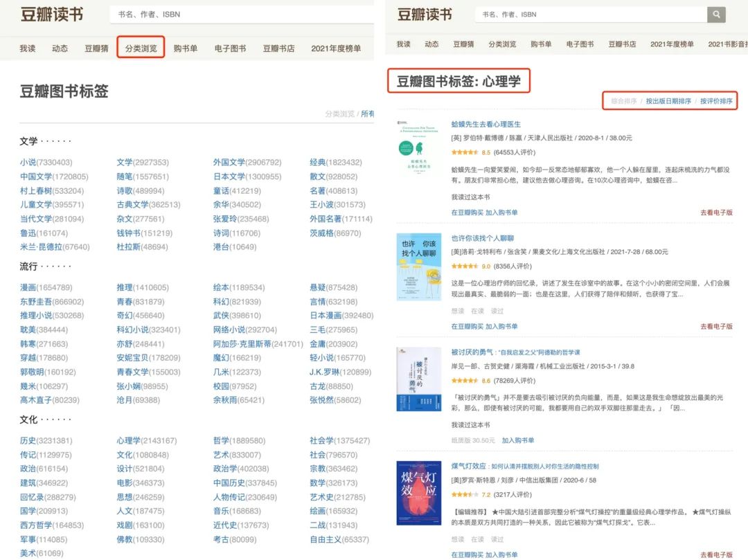The width and height of the screenshot is (748, 560).
Task: Go to 我读 in the left navigation
Action: [27, 48]
